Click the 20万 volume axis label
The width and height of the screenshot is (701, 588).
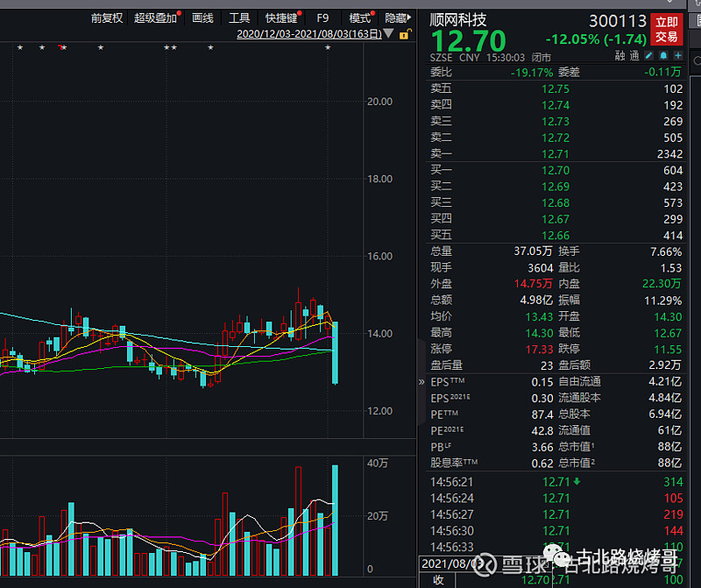click(378, 516)
